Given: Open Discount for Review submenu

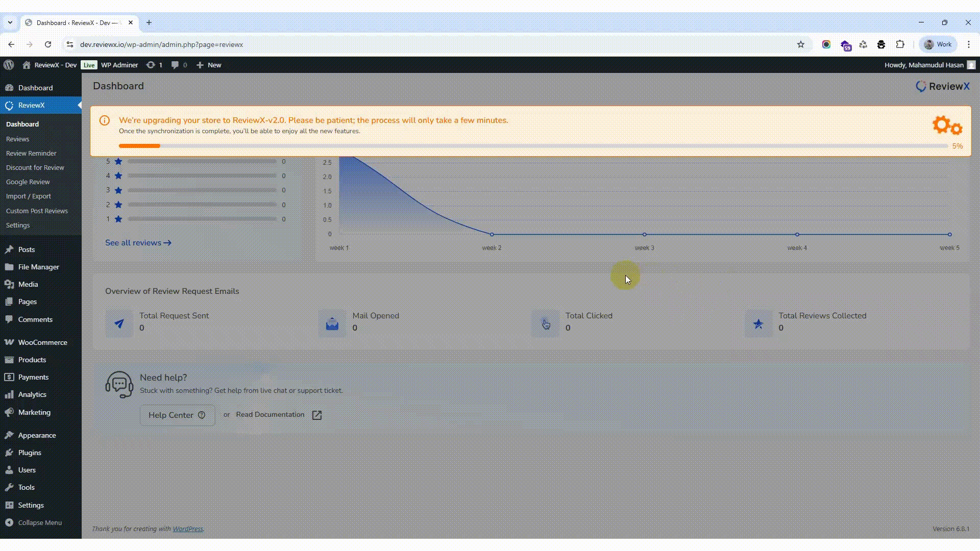Looking at the screenshot, I should point(35,167).
